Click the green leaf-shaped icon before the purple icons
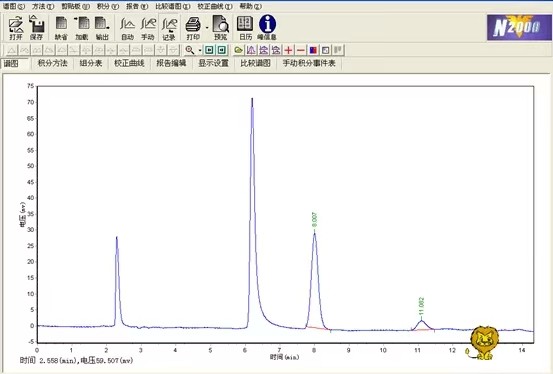The image size is (553, 374). click(x=239, y=50)
